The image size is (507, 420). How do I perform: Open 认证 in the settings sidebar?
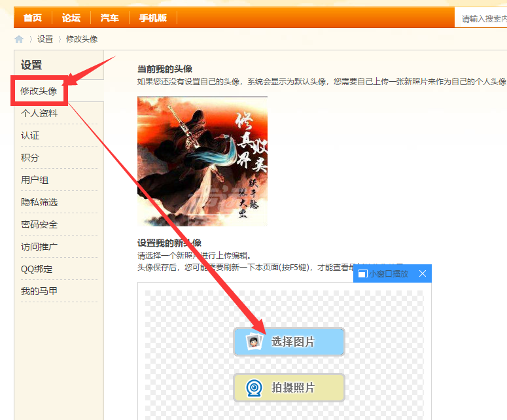pyautogui.click(x=30, y=135)
